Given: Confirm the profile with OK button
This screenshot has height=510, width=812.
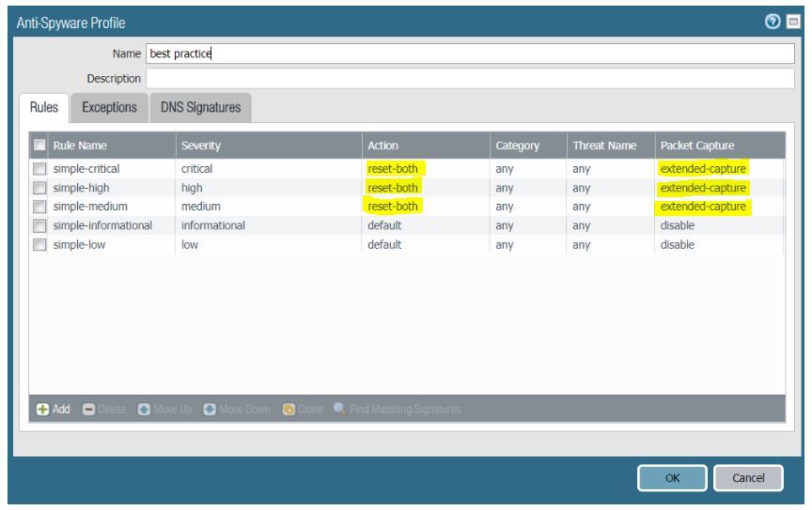Looking at the screenshot, I should [x=672, y=477].
